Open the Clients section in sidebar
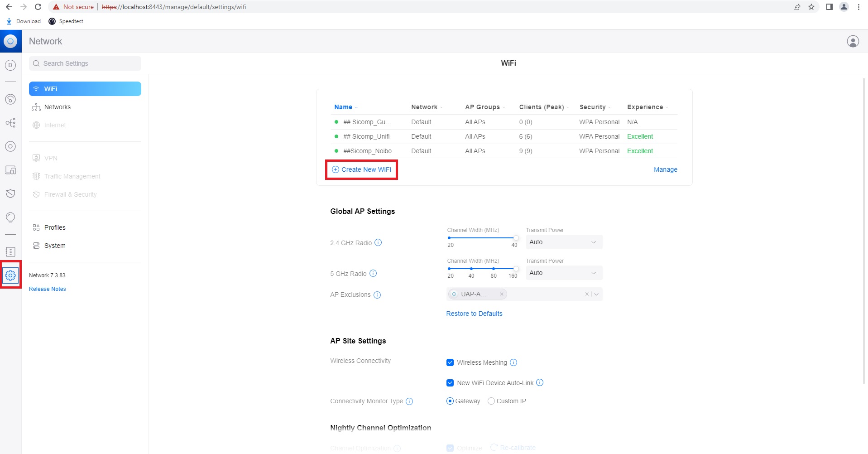The image size is (868, 454). tap(10, 170)
